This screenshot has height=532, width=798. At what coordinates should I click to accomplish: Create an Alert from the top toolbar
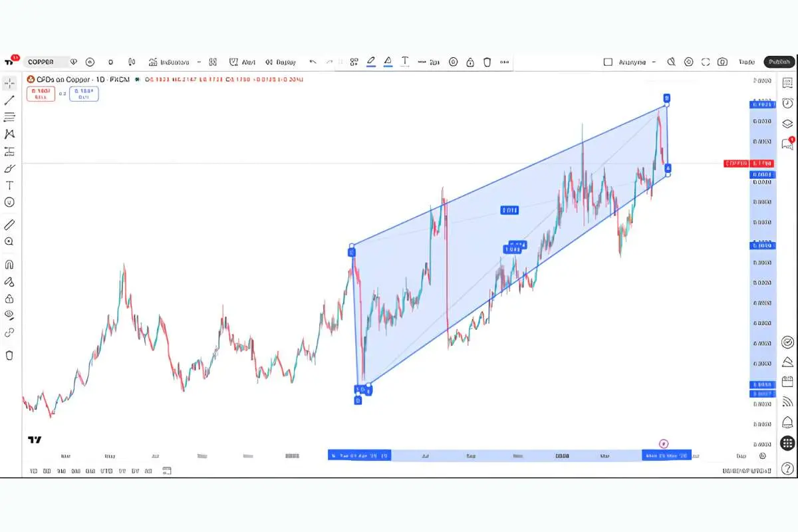(x=242, y=62)
